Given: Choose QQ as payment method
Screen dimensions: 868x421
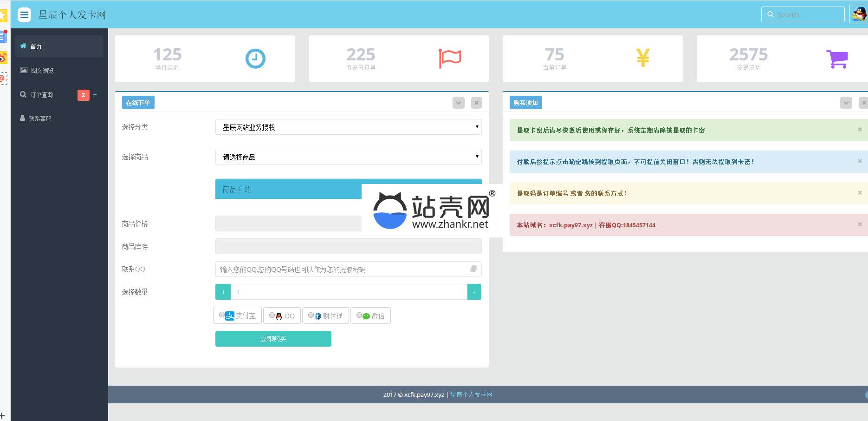Looking at the screenshot, I should click(x=272, y=315).
